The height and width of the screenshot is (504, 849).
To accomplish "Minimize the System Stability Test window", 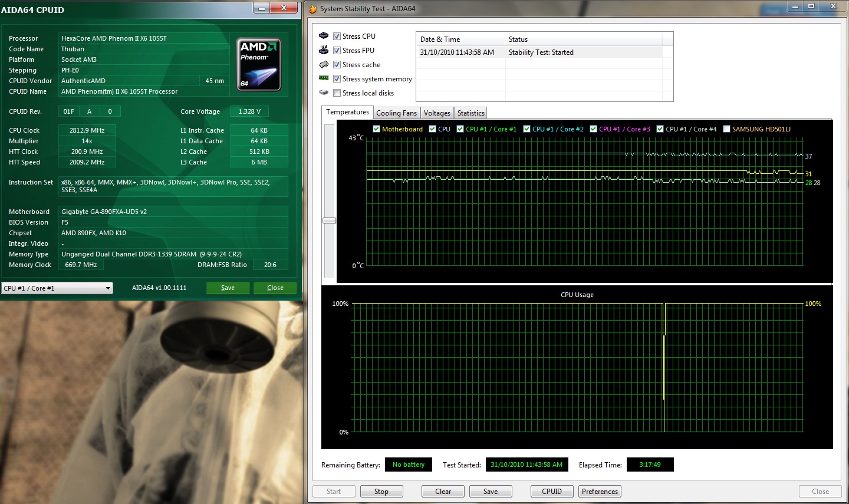I will (795, 6).
